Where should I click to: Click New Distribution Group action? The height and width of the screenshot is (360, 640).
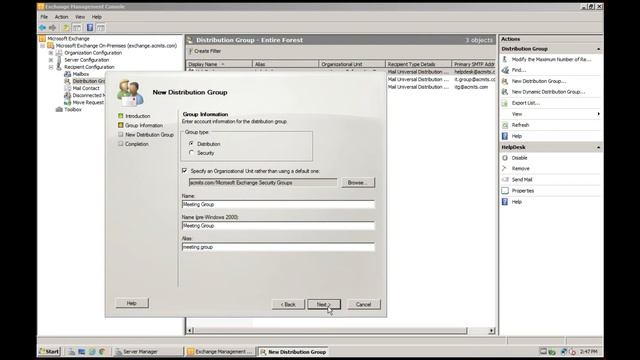click(x=539, y=81)
